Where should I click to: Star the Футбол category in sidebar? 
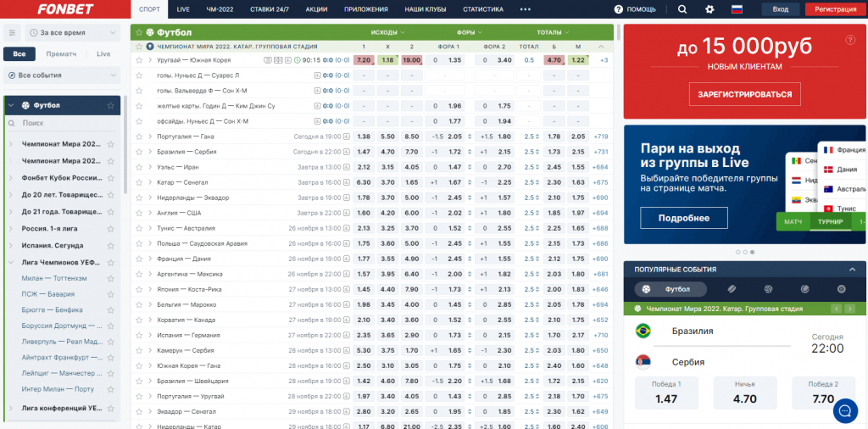110,105
